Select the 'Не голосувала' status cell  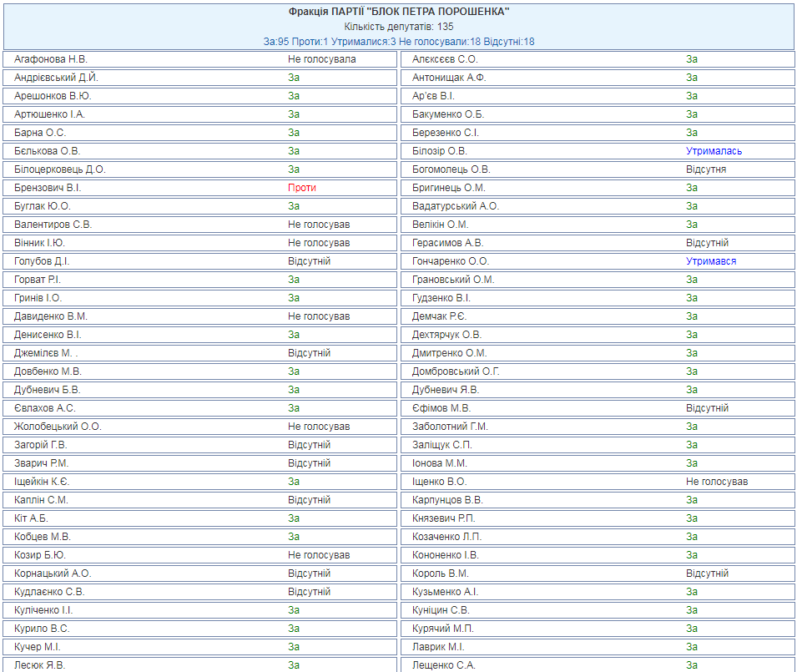tap(321, 59)
